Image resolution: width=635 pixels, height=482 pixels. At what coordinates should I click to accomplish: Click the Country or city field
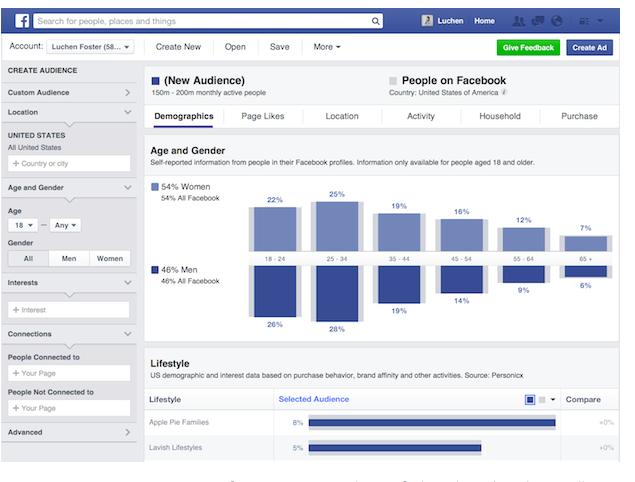point(69,163)
